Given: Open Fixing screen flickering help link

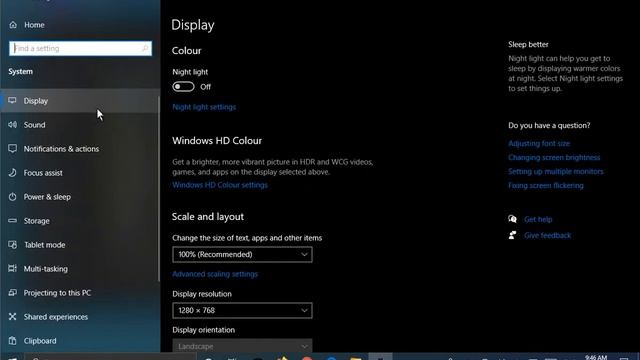Looking at the screenshot, I should (x=546, y=185).
